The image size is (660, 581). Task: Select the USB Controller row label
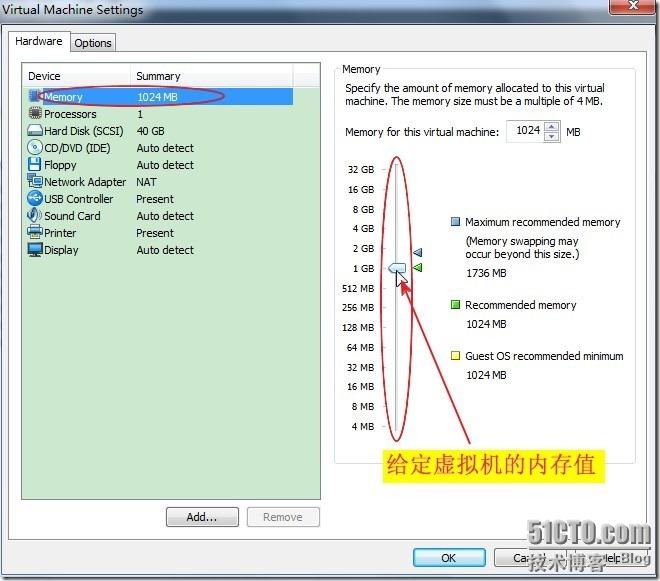(x=79, y=199)
